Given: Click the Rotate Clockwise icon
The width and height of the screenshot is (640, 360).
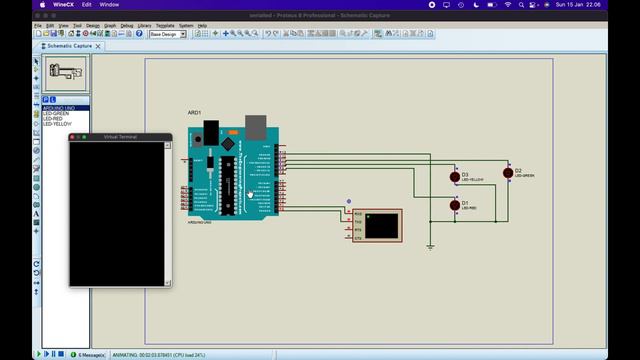Looking at the screenshot, I should click(x=36, y=264).
